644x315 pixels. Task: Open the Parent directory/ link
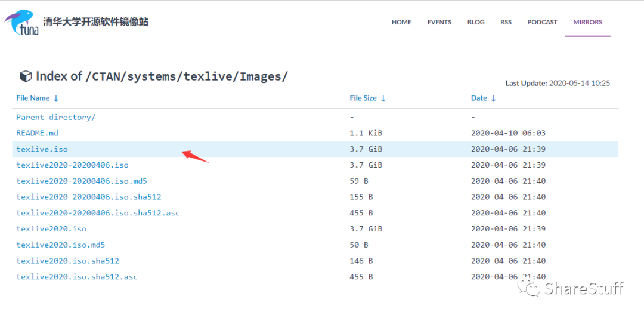(x=56, y=117)
